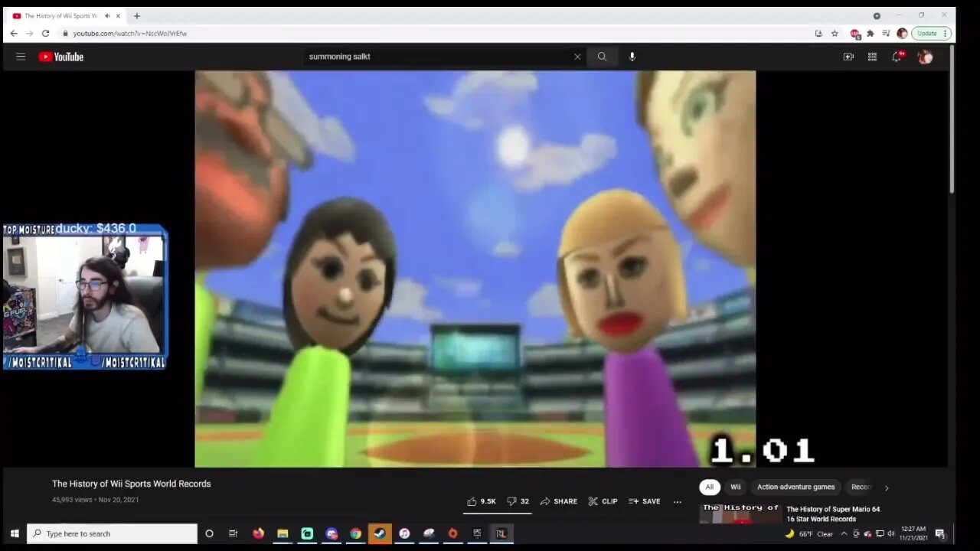Save the video to a playlist
The width and height of the screenshot is (980, 551).
coord(645,501)
